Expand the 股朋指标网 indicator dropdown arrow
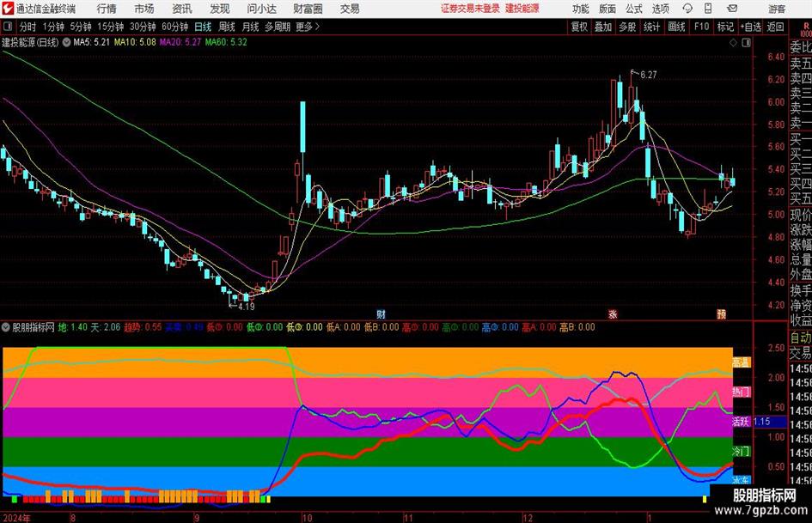 point(6,327)
